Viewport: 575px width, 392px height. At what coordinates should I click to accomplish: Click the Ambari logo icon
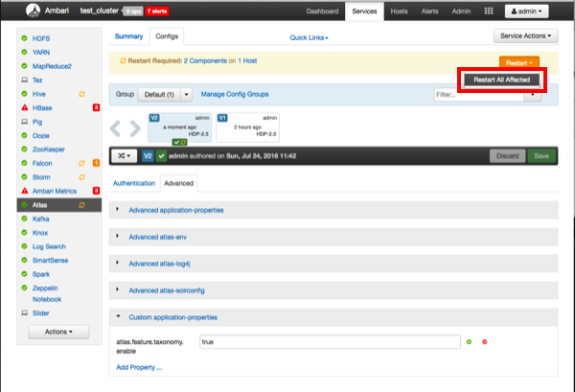[x=33, y=11]
